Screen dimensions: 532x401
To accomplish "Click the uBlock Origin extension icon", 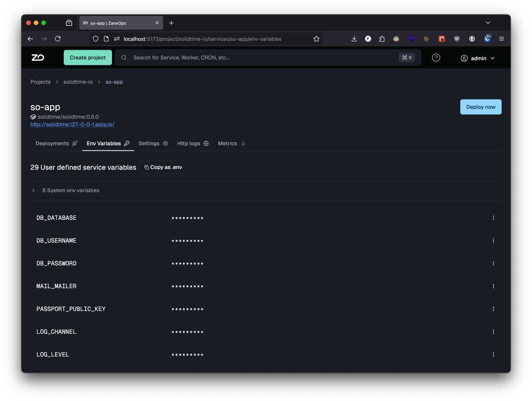I will click(457, 39).
